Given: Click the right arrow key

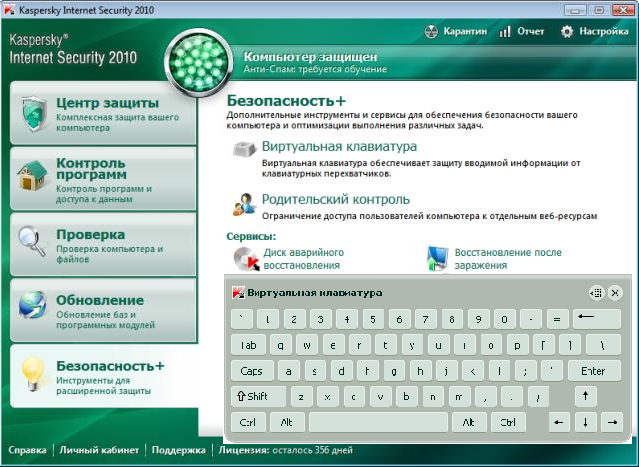Looking at the screenshot, I should click(612, 422).
